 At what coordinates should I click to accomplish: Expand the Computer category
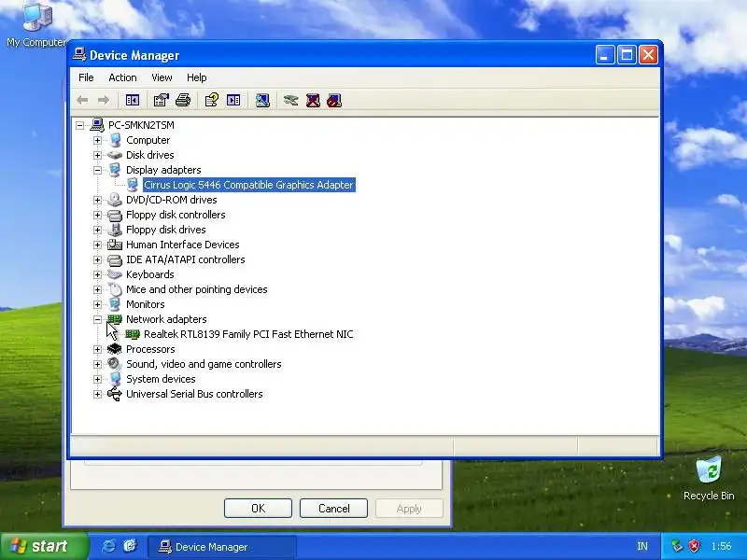(x=98, y=140)
